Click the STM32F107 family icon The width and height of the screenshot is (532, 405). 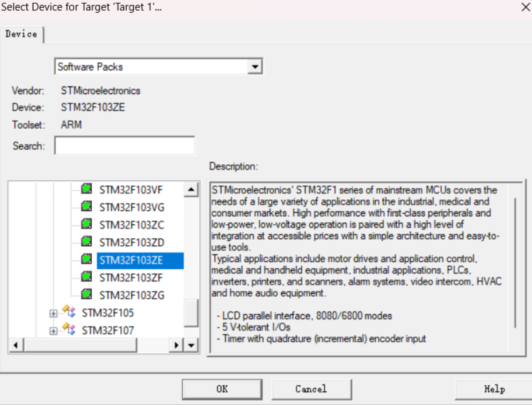click(69, 329)
